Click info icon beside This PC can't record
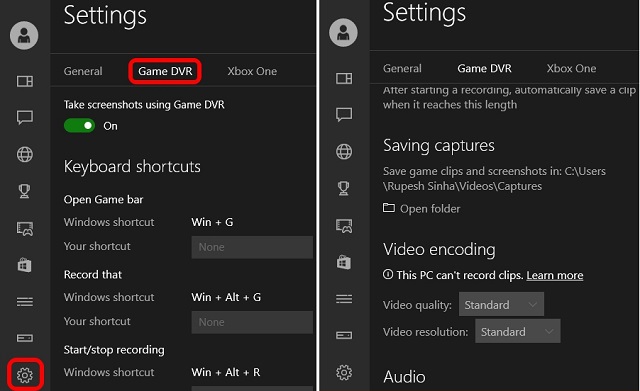This screenshot has height=391, width=640. point(388,274)
